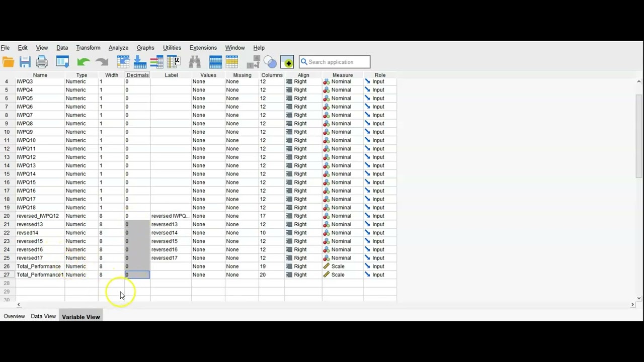Screen dimensions: 644x362
Task: Select the Variable View tab
Action: click(81, 317)
